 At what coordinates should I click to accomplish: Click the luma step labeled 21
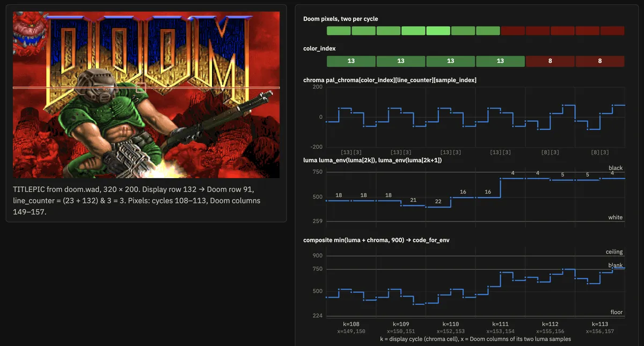tap(413, 200)
